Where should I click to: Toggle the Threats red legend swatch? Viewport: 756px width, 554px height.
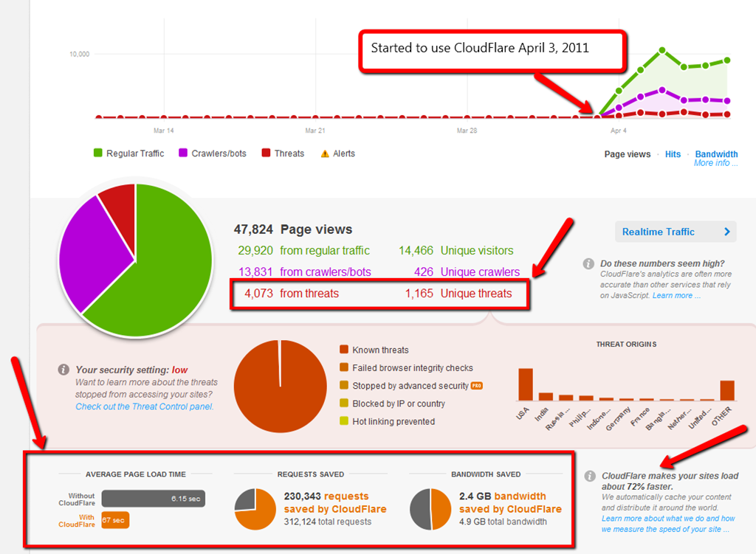point(266,153)
